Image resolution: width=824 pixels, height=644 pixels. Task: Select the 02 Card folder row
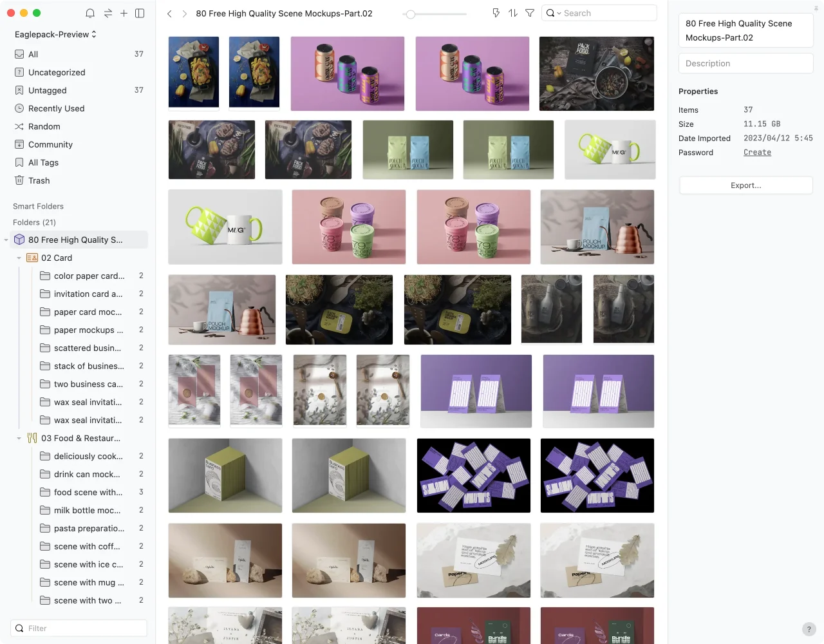79,258
